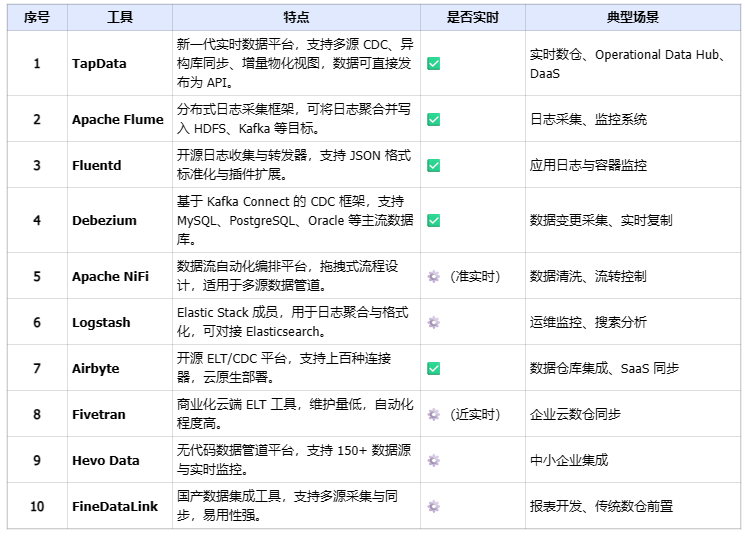Image resolution: width=745 pixels, height=536 pixels.
Task: Click the green check box for Airbyte
Action: [433, 368]
